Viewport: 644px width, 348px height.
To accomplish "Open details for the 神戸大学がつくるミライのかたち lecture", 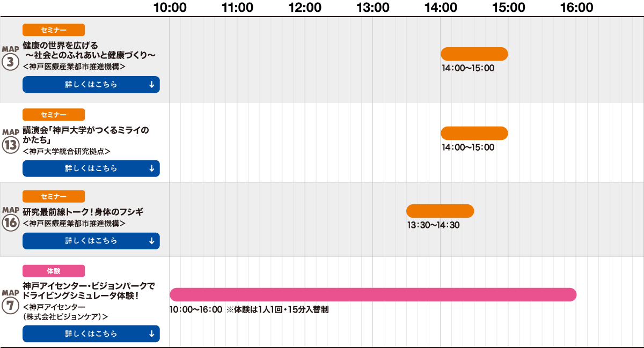I will [x=91, y=168].
